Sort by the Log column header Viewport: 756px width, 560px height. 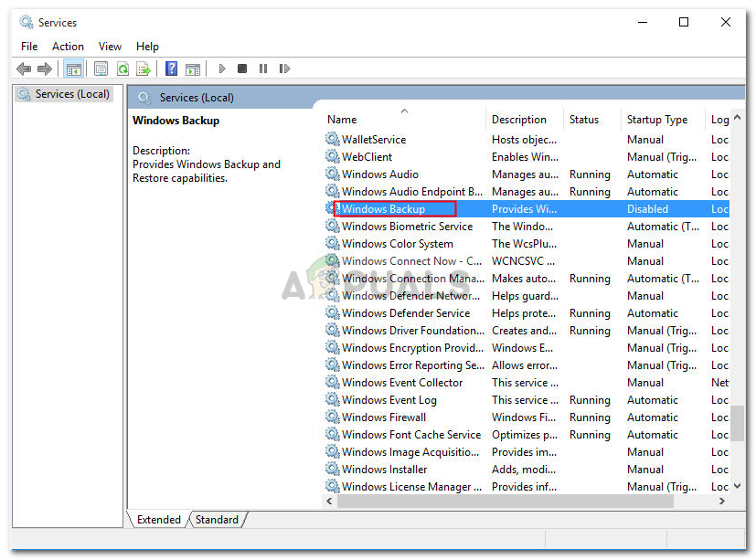(x=719, y=120)
